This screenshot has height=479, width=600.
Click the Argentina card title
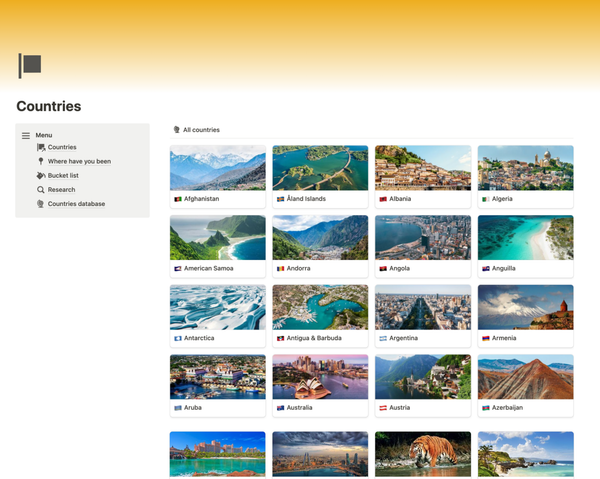pos(404,338)
